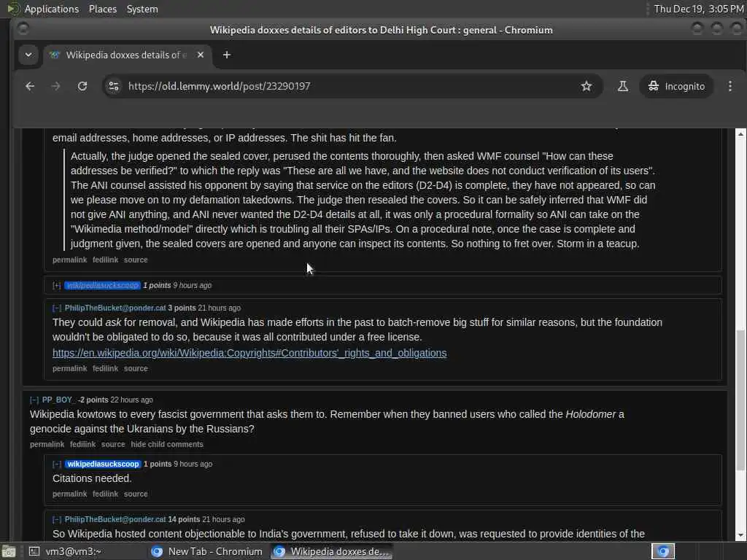Click source under Citations needed comment
Viewport: 747px width, 560px height.
pos(136,494)
